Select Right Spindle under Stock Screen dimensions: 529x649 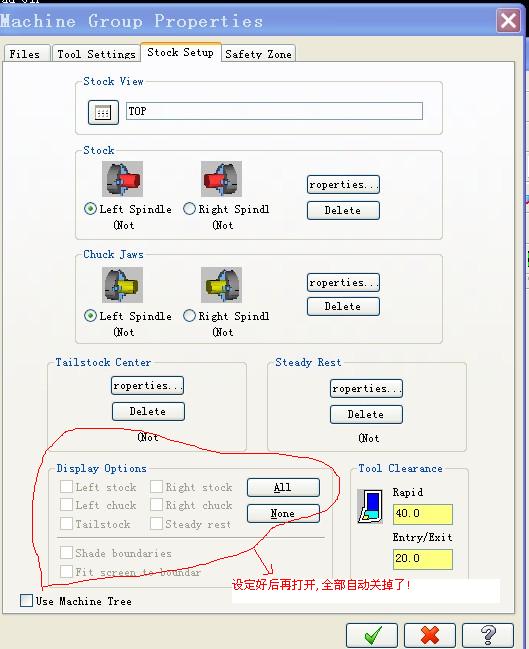pos(189,209)
